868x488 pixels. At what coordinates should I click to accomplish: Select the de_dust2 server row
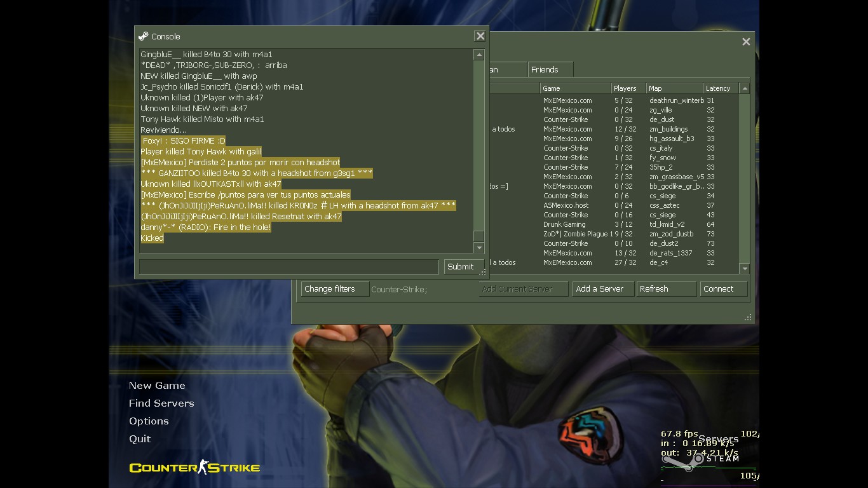coord(613,243)
